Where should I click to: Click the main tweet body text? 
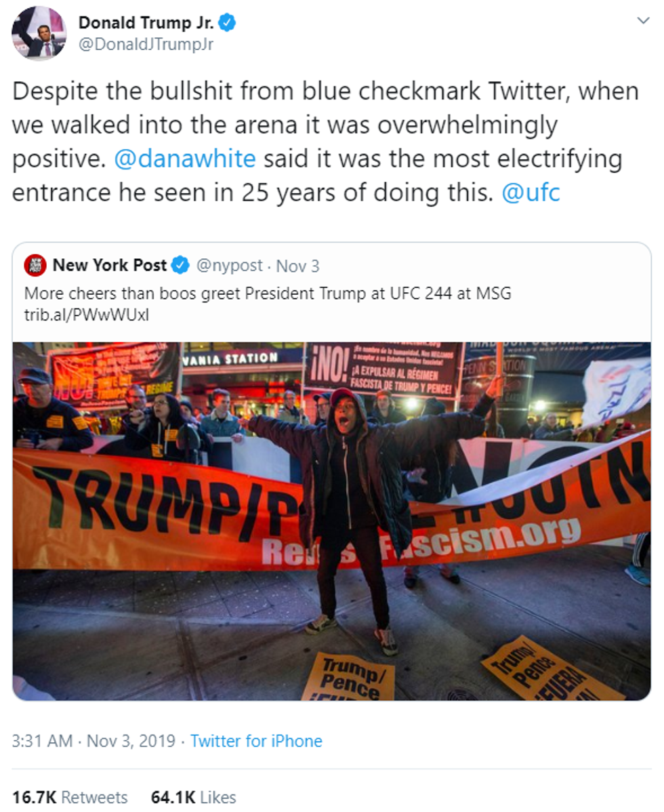tap(325, 142)
